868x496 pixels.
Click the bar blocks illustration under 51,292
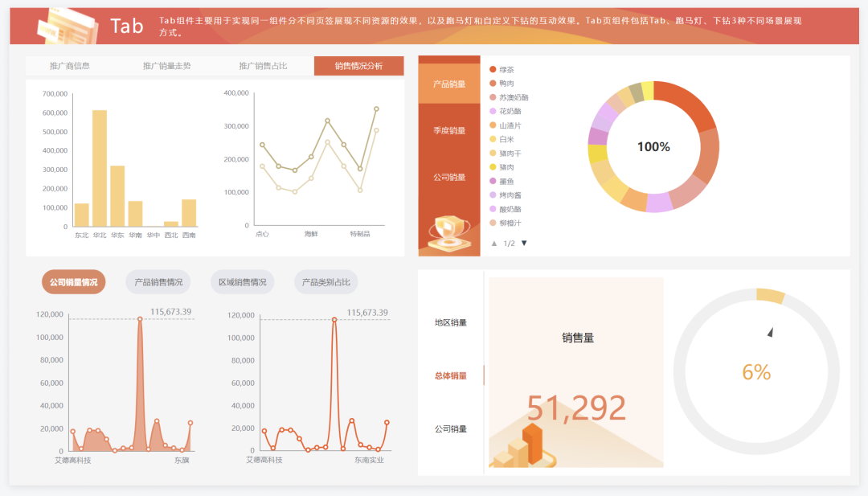(x=522, y=447)
